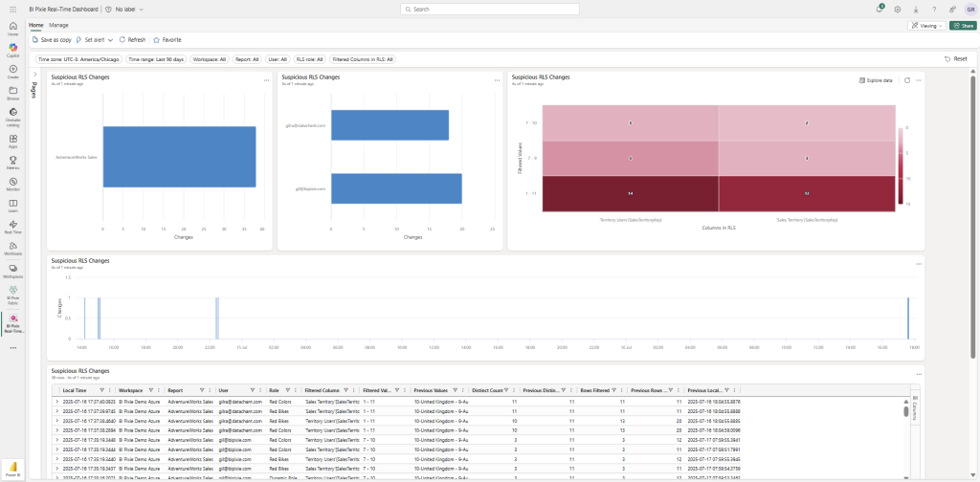This screenshot has height=482, width=980.
Task: Click the filter icon on Local Time column
Action: [x=100, y=390]
